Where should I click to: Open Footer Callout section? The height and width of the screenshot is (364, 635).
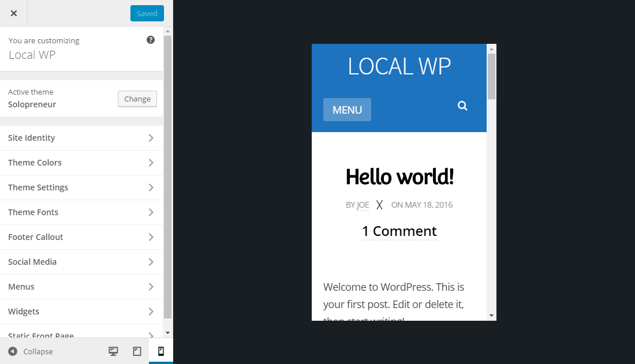pyautogui.click(x=81, y=237)
